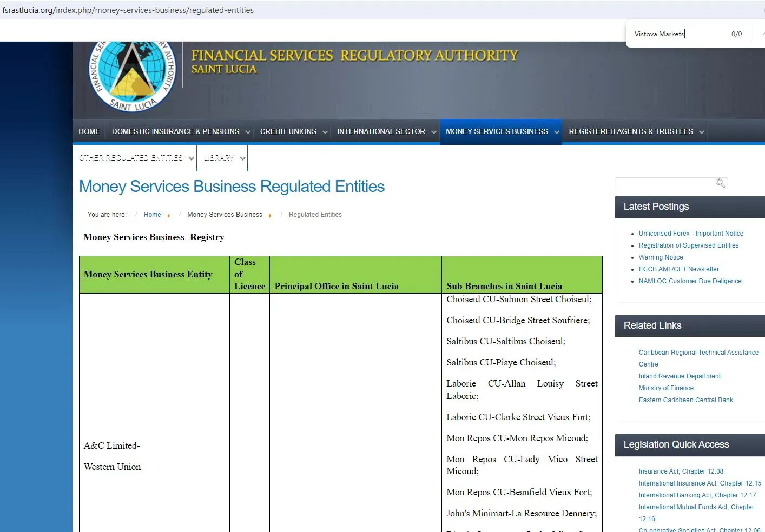Go to the HOME menu item

point(89,131)
